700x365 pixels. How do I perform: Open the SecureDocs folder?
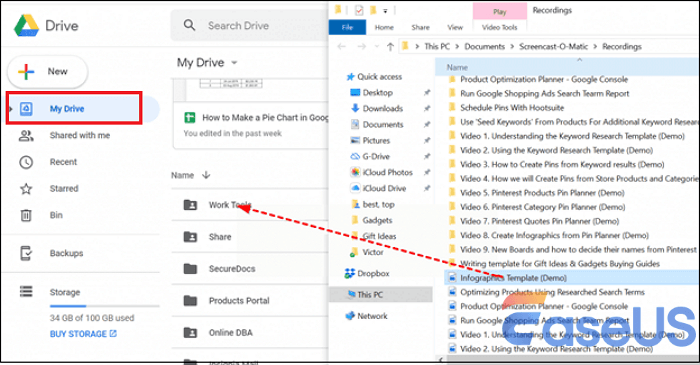click(250, 269)
